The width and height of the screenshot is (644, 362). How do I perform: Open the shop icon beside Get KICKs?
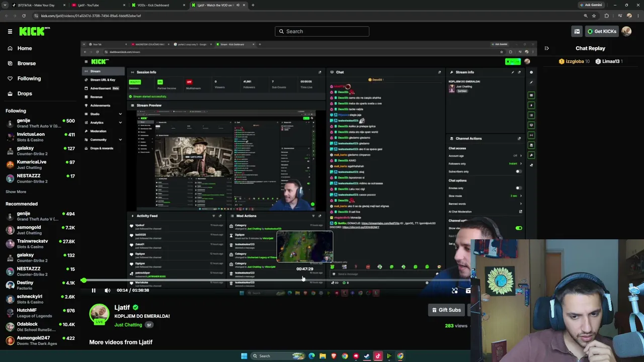point(577,31)
